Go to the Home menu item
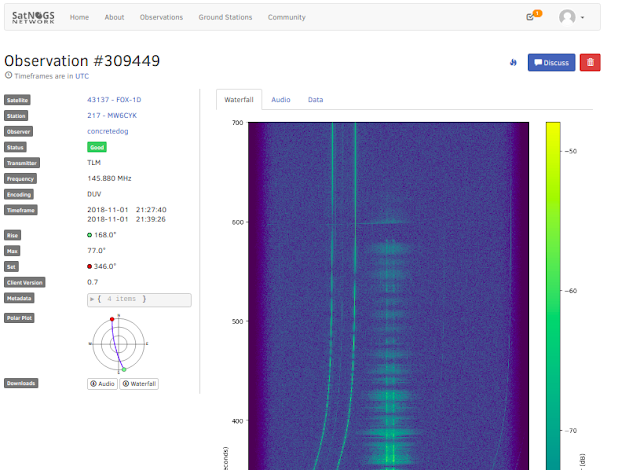 [x=79, y=17]
